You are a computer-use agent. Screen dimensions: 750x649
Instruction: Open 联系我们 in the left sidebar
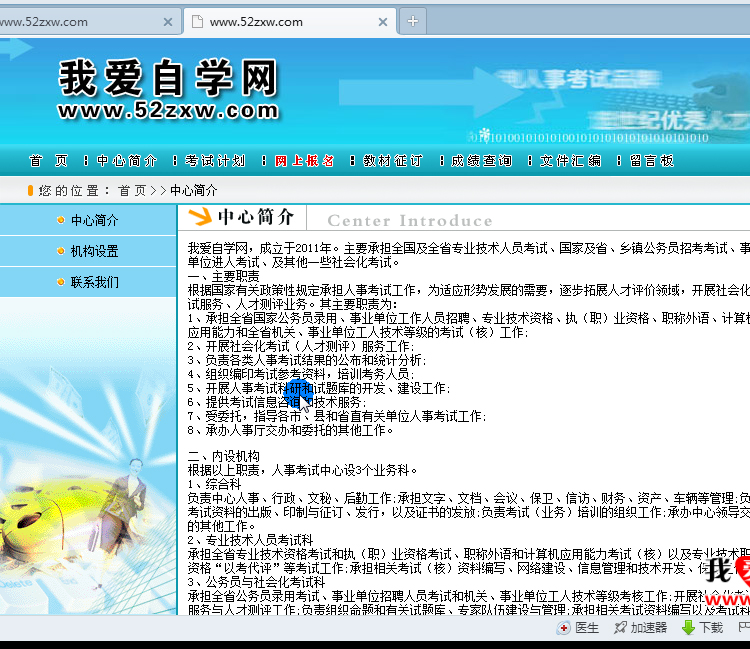click(94, 282)
